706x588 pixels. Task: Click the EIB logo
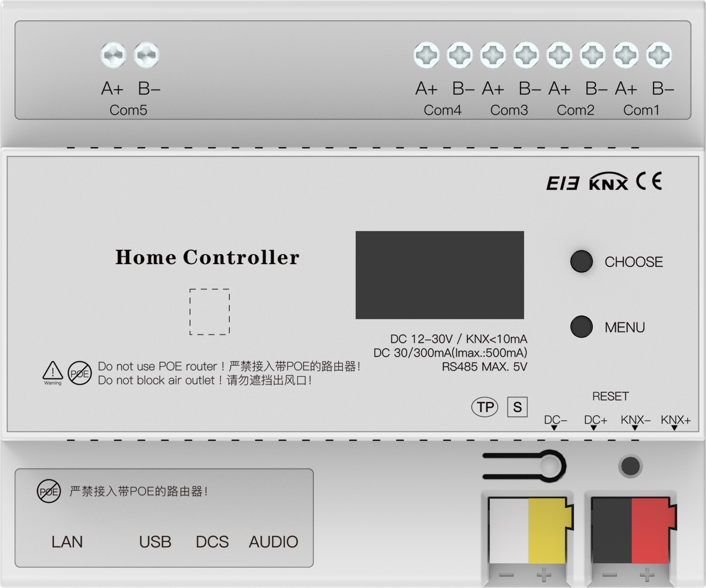click(x=563, y=183)
